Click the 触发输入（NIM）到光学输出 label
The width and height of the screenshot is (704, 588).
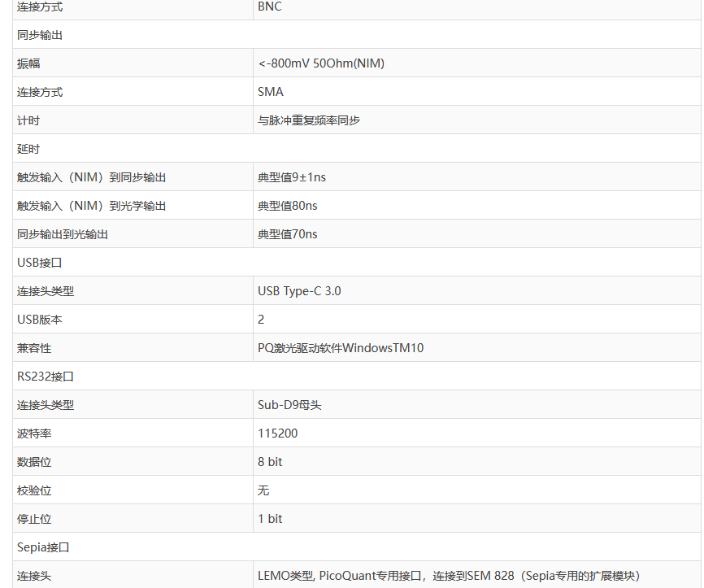[x=91, y=206]
